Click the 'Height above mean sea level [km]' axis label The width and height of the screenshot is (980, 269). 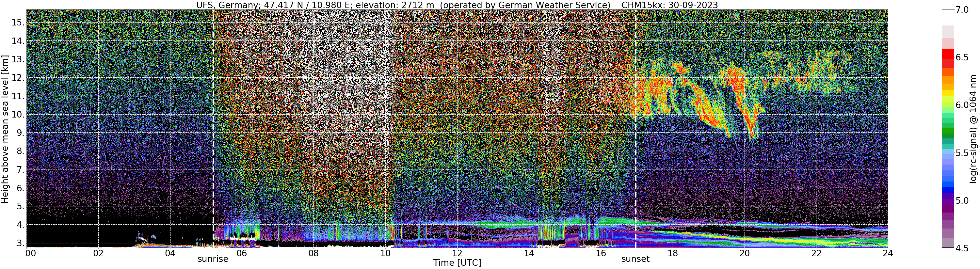[5, 129]
